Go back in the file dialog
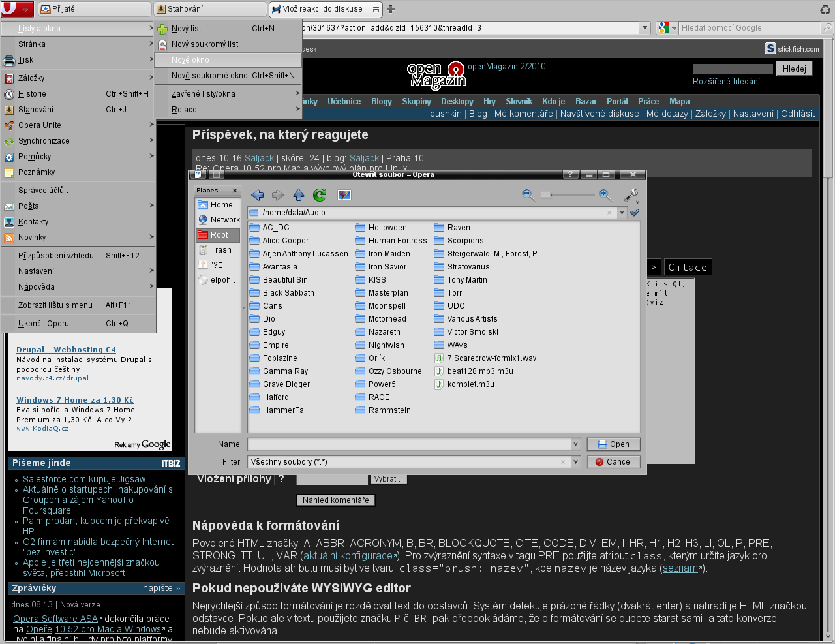835x644 pixels. pyautogui.click(x=257, y=195)
